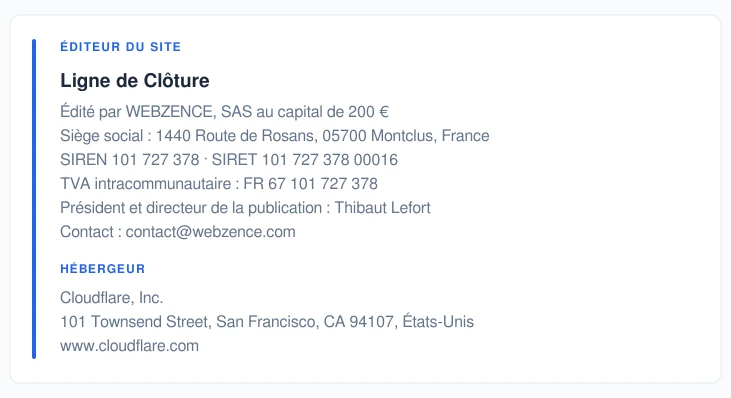Click the 101 Townsend Street address line
Viewport: 731px width, 398px height.
click(x=267, y=322)
